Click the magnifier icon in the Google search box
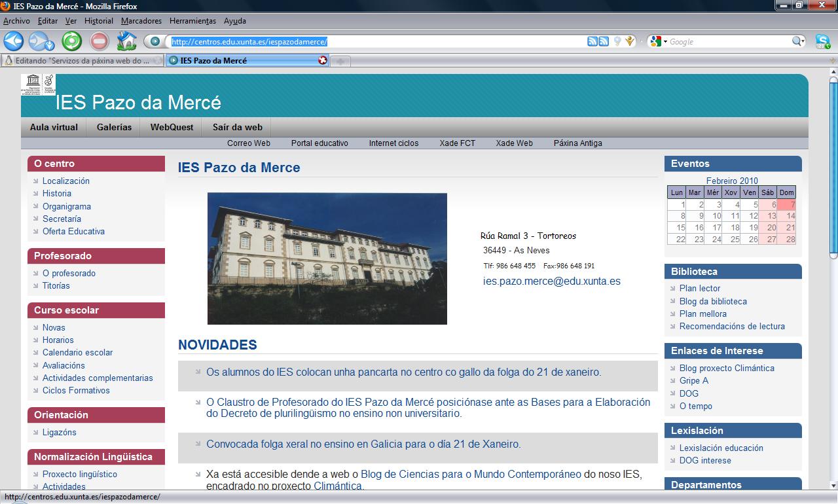Screen dimensions: 838x504 [x=797, y=41]
